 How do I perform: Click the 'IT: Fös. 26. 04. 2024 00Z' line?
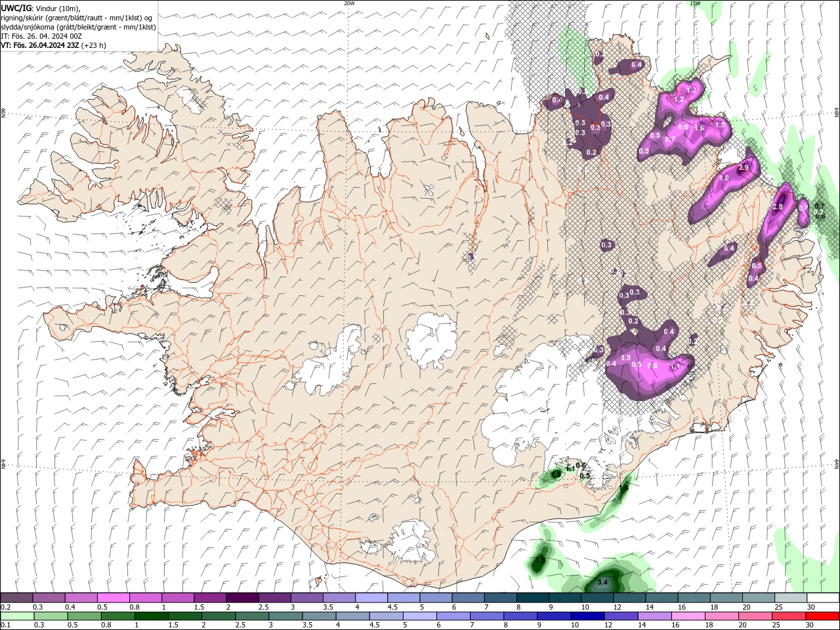click(x=40, y=36)
